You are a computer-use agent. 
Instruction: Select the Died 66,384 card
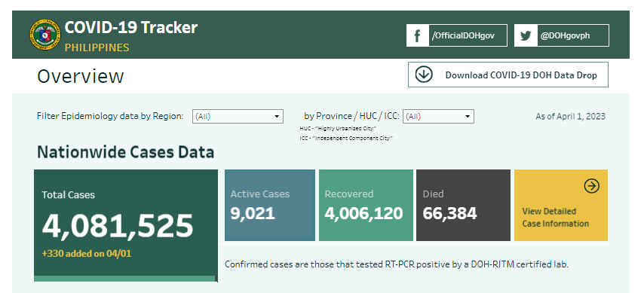[463, 205]
